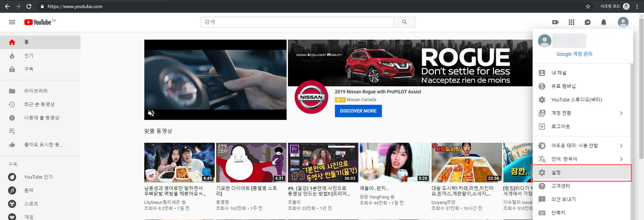Open the messages share bubble icon
This screenshot has width=644, height=220.
(x=588, y=22)
